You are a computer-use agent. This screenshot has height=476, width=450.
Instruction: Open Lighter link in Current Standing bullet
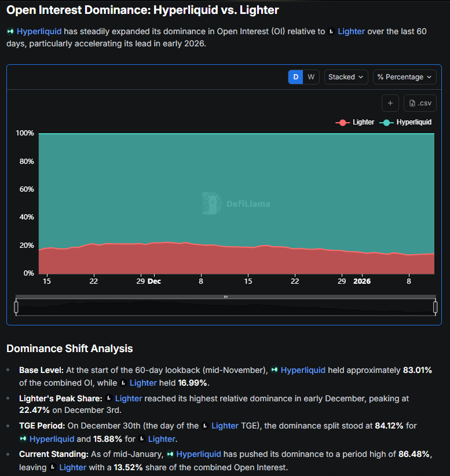point(72,467)
